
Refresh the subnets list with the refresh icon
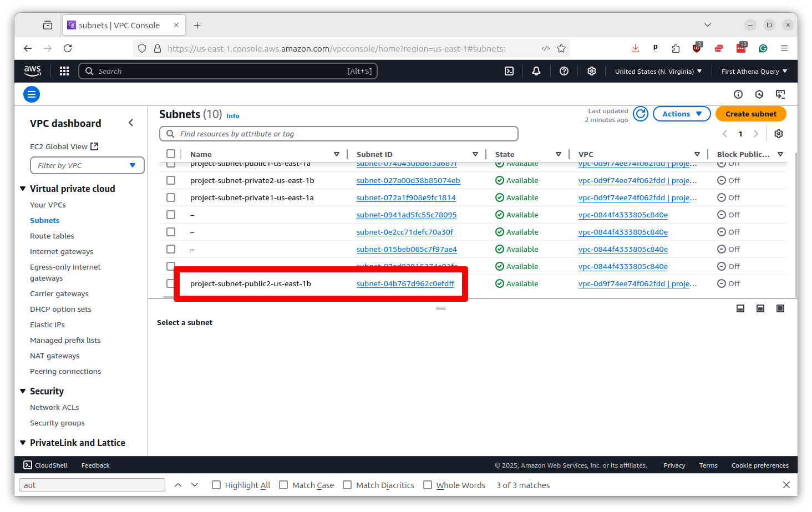click(x=640, y=114)
